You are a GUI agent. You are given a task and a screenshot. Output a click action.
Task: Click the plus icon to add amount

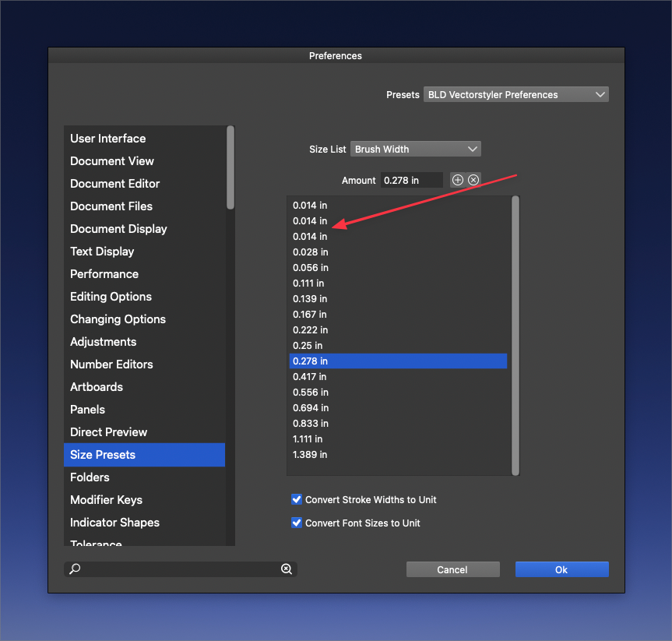coord(458,180)
